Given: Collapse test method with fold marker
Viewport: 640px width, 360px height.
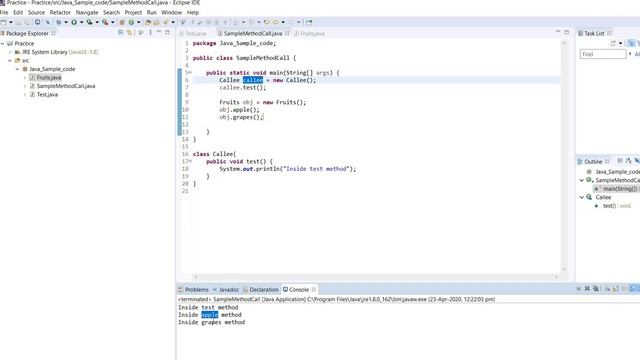Looking at the screenshot, I should point(190,161).
